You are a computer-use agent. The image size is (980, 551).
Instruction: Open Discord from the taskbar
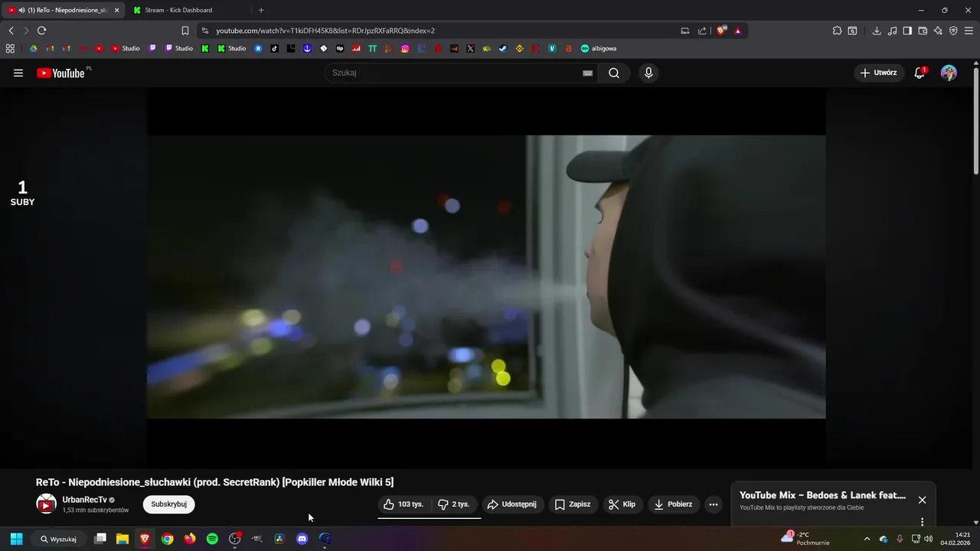[302, 539]
